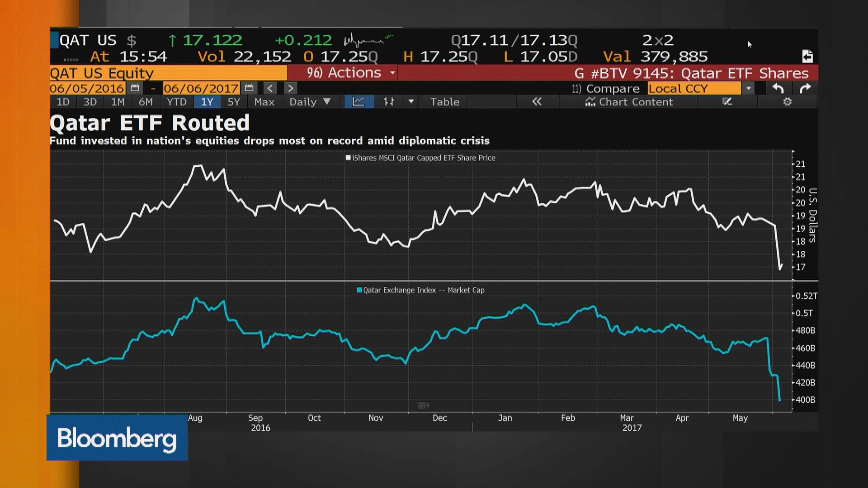
Task: Go to the next date range
Action: pos(291,88)
